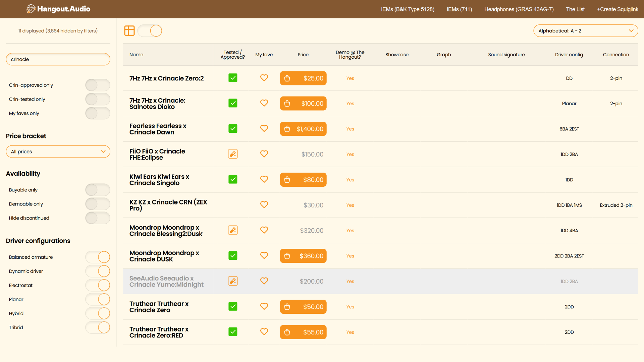Click the green approved checkmark for Fearless Dawn
Screen dimensions: 644x362
point(233,128)
